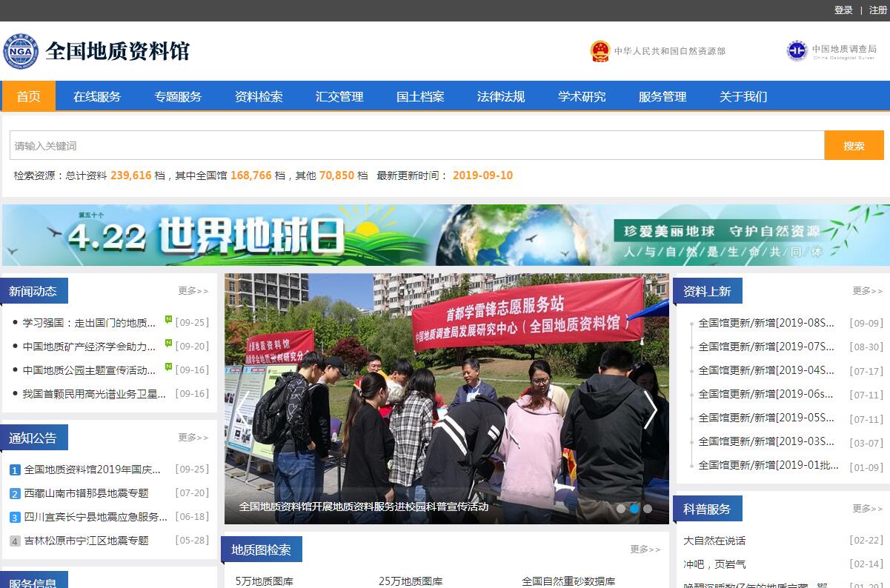Open the 服务管理 menu

[662, 96]
